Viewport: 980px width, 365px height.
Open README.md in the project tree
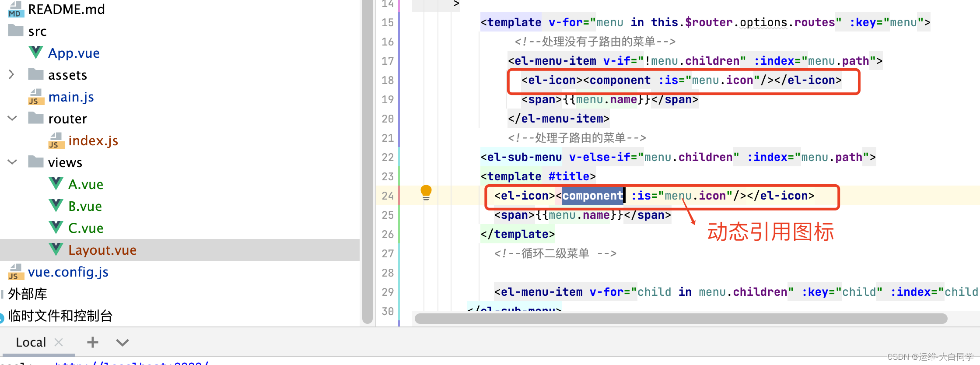click(66, 9)
